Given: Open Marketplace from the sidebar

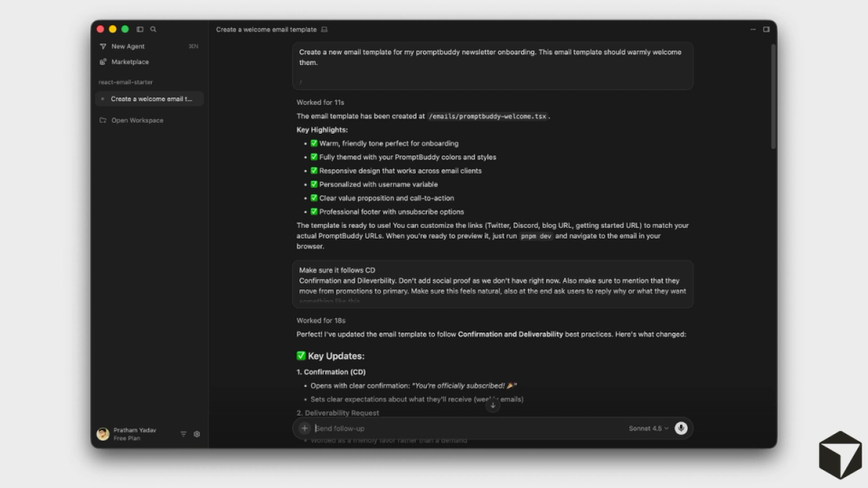Looking at the screenshot, I should tap(129, 62).
